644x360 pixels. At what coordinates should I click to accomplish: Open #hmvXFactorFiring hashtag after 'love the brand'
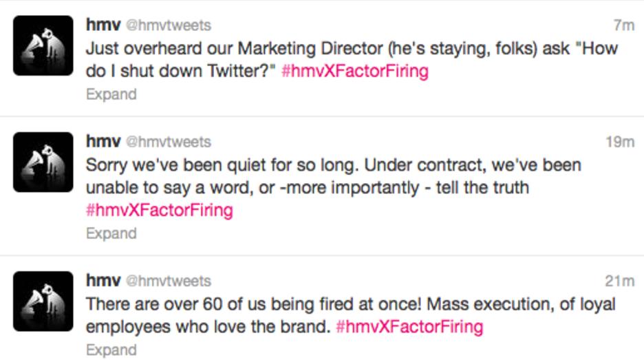pos(409,326)
